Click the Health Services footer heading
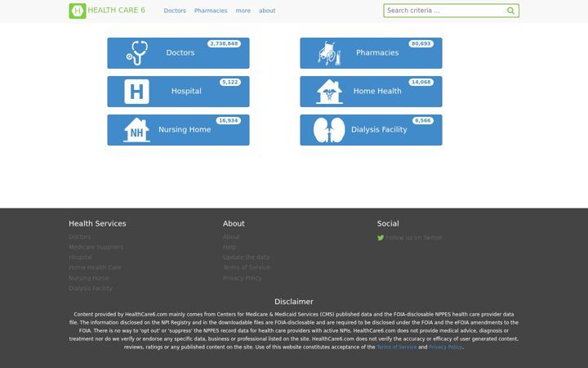The height and width of the screenshot is (368, 588). [97, 223]
